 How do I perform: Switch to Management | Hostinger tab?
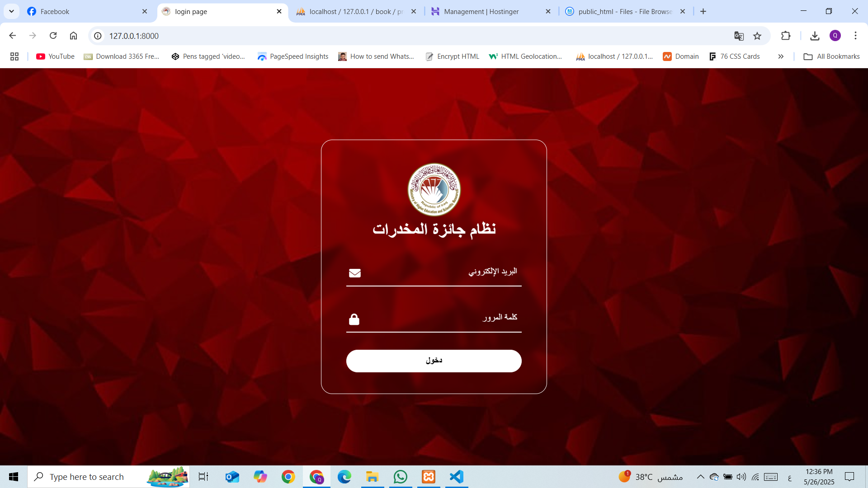pos(491,11)
